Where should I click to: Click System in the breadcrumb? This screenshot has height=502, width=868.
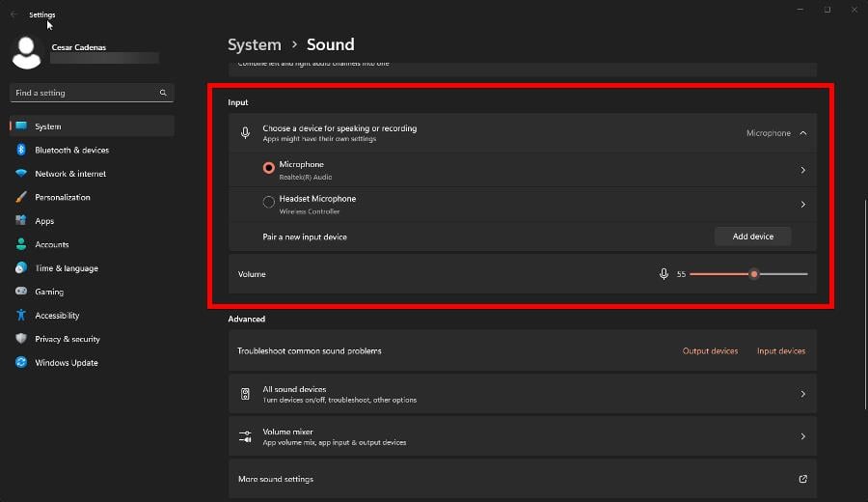[x=255, y=44]
